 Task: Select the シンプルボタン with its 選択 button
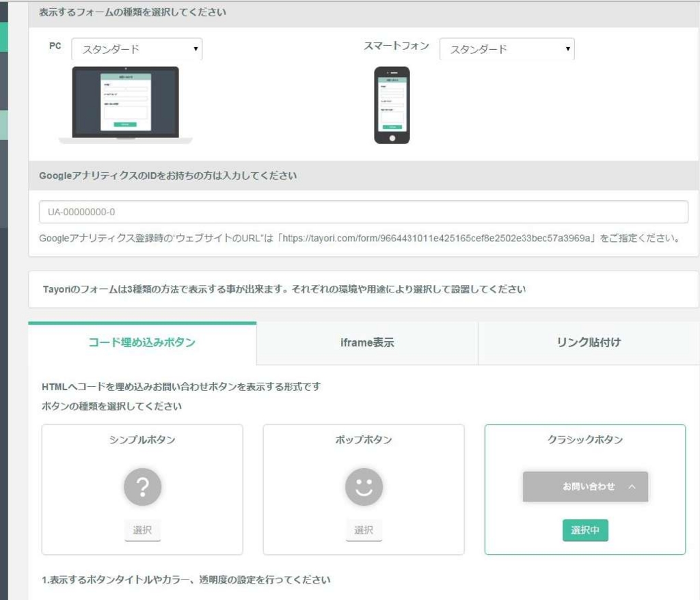coord(142,530)
